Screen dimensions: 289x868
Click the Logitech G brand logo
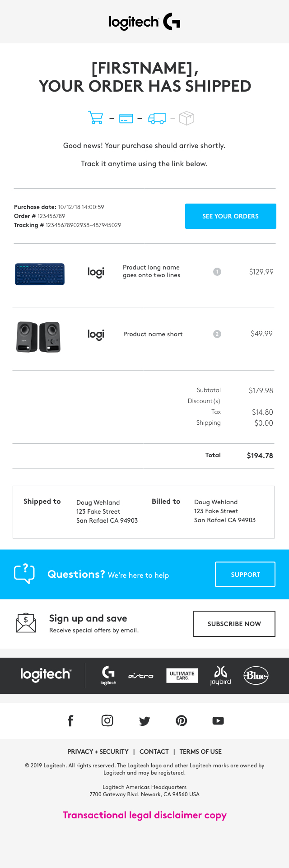pos(108,675)
